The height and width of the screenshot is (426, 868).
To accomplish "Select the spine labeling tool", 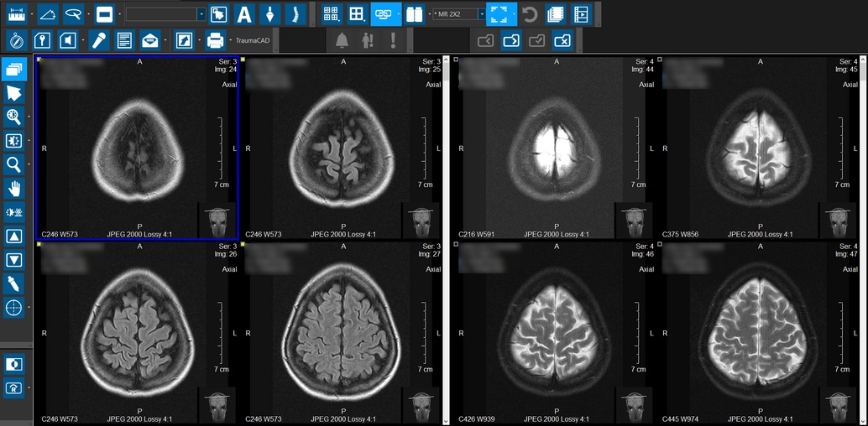I will point(293,14).
